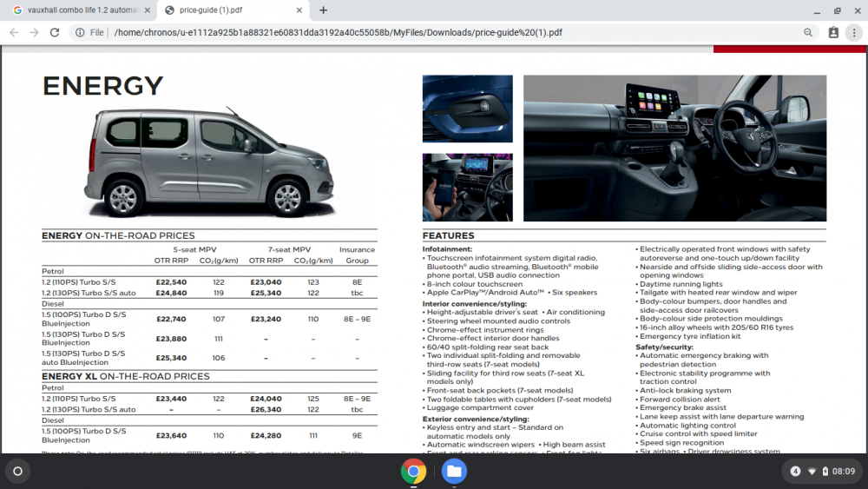Click the battery status icon
This screenshot has width=868, height=489.
825,472
